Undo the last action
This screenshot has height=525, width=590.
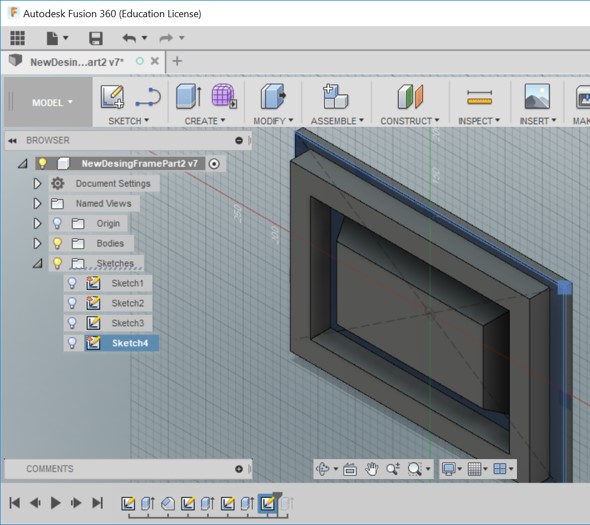129,38
